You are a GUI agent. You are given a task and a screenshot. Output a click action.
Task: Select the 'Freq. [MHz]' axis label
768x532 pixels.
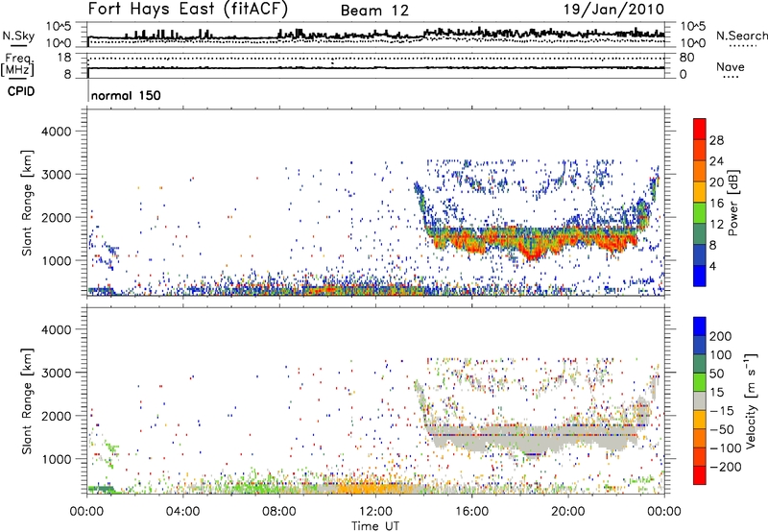(x=17, y=64)
